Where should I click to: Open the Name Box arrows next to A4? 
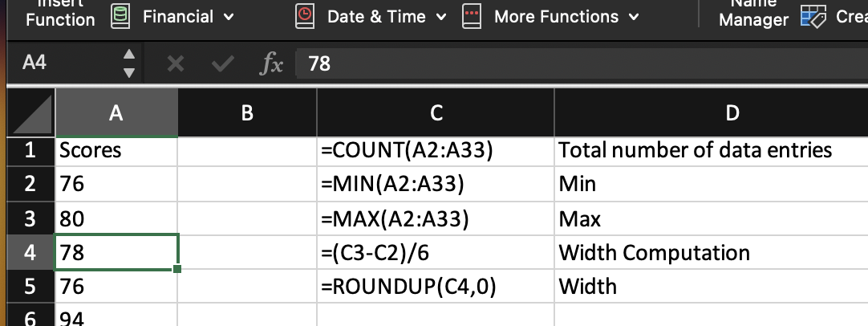click(x=128, y=63)
